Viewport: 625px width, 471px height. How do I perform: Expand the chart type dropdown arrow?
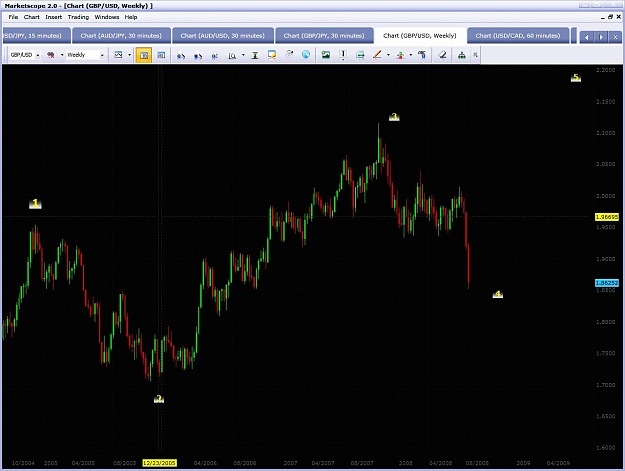click(x=129, y=55)
